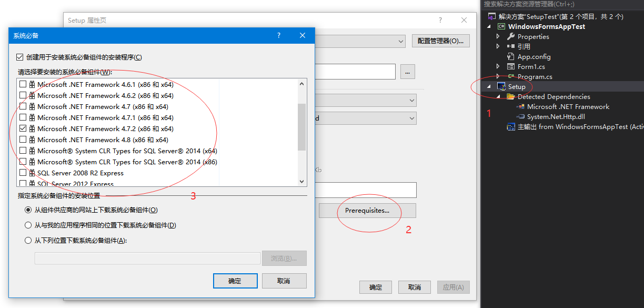Expand the Program.cs node

coord(498,76)
